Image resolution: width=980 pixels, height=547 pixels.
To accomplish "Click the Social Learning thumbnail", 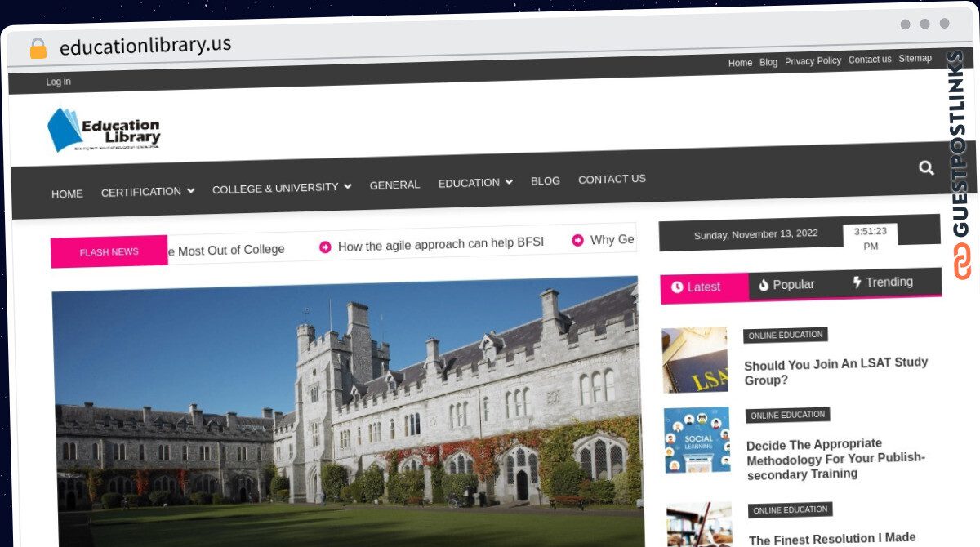I will click(697, 440).
